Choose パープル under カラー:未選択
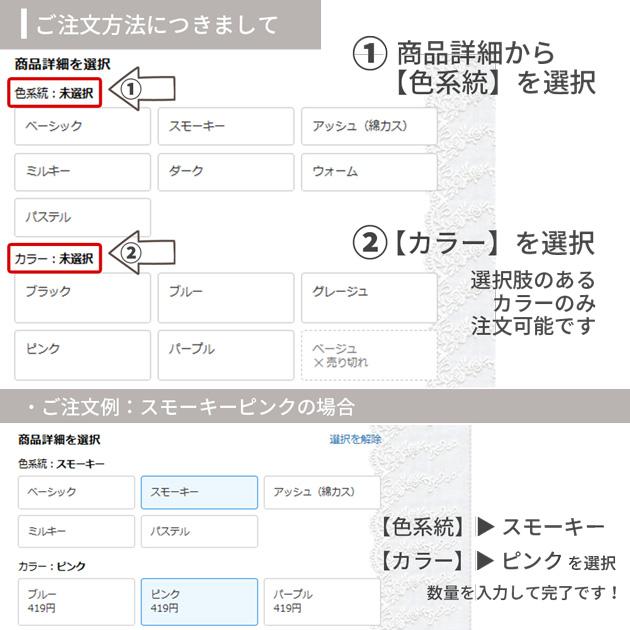 coord(226,355)
